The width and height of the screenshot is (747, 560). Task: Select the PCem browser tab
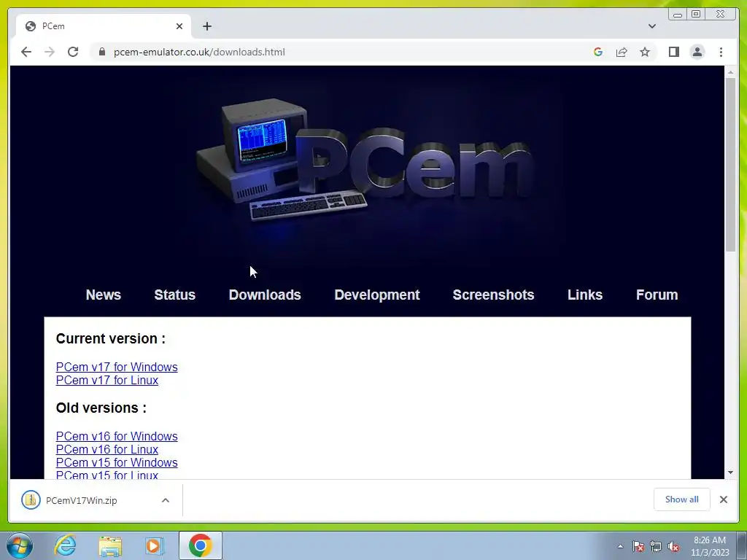[x=104, y=26]
